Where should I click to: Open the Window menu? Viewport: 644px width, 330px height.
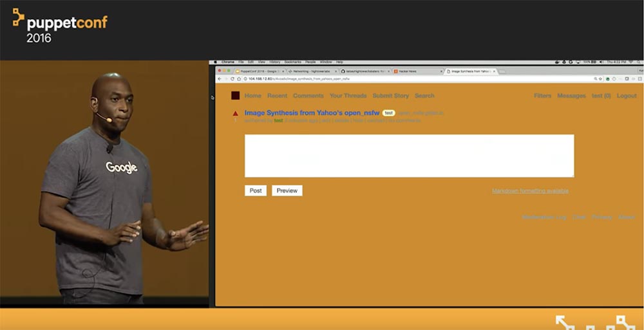point(326,62)
